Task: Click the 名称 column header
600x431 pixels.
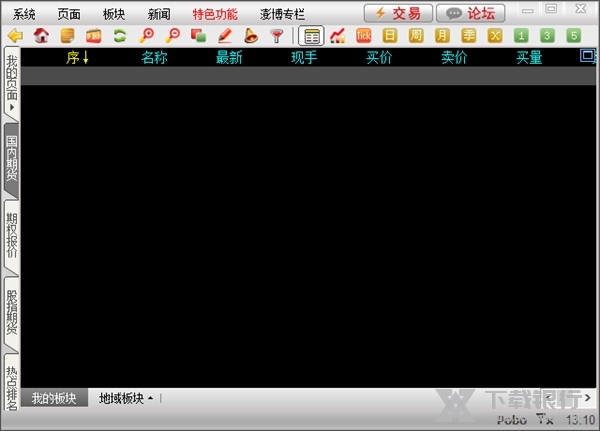Action: (x=154, y=57)
